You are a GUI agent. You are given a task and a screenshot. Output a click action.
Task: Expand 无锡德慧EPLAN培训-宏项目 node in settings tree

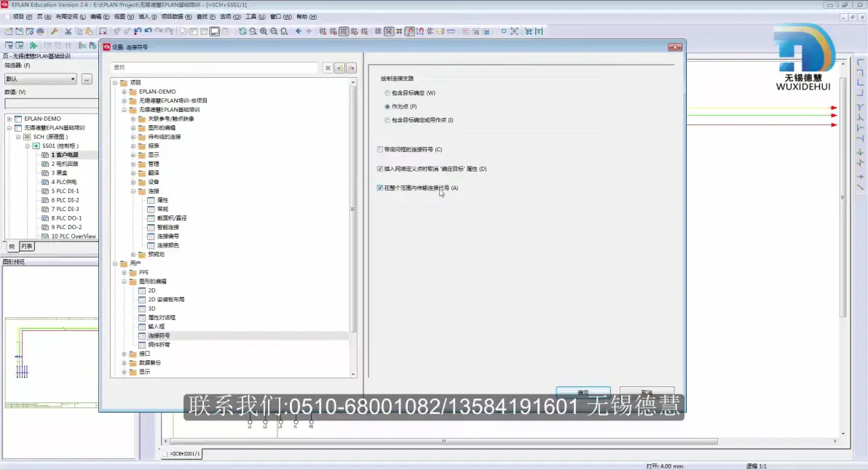pos(124,100)
